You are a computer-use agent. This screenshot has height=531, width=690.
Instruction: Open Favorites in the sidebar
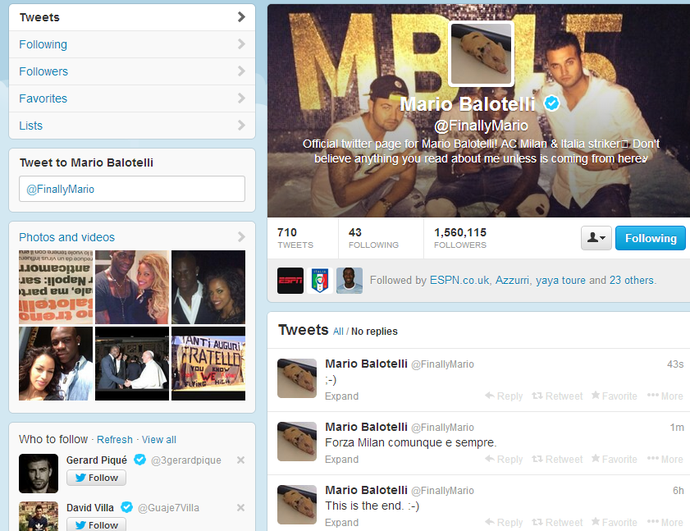[132, 99]
